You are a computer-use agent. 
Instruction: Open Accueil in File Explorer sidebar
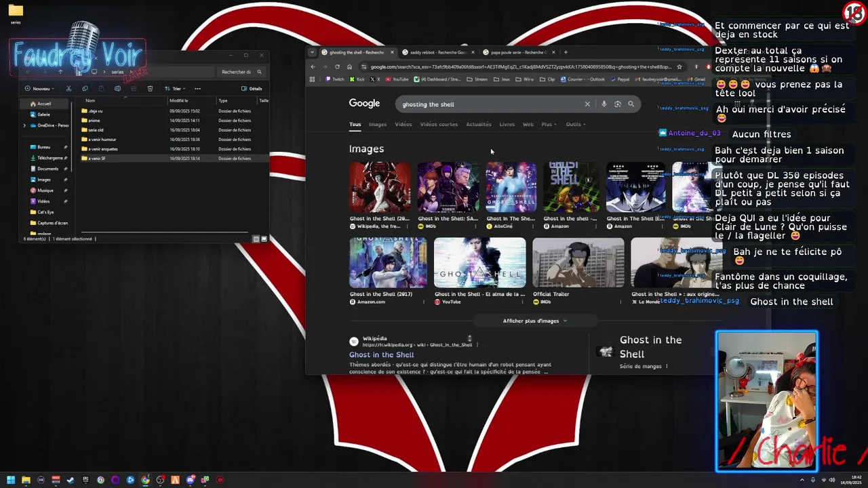[44, 104]
